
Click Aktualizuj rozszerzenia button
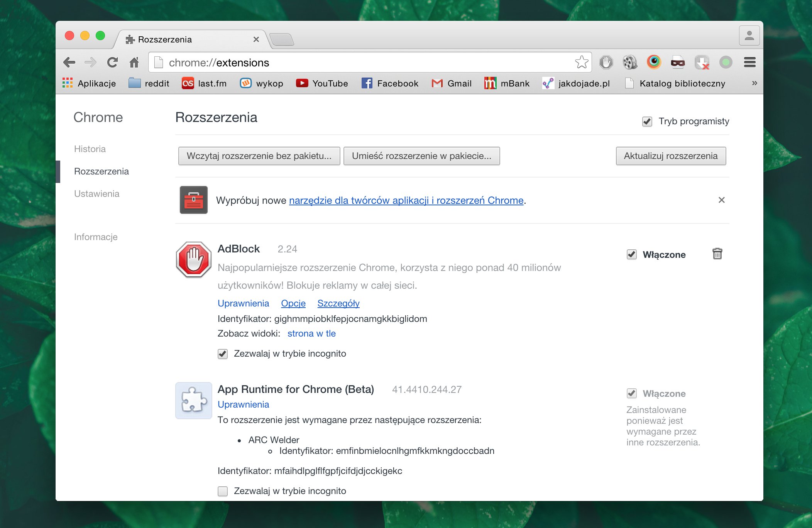click(x=670, y=156)
